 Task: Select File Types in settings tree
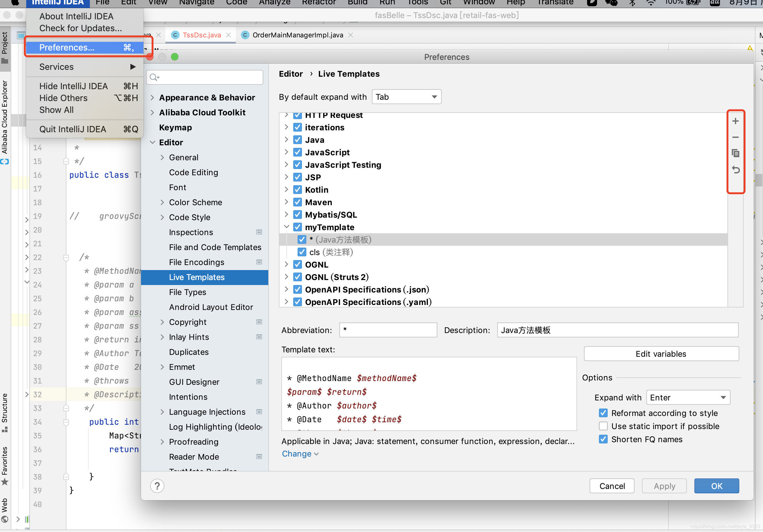pos(187,292)
